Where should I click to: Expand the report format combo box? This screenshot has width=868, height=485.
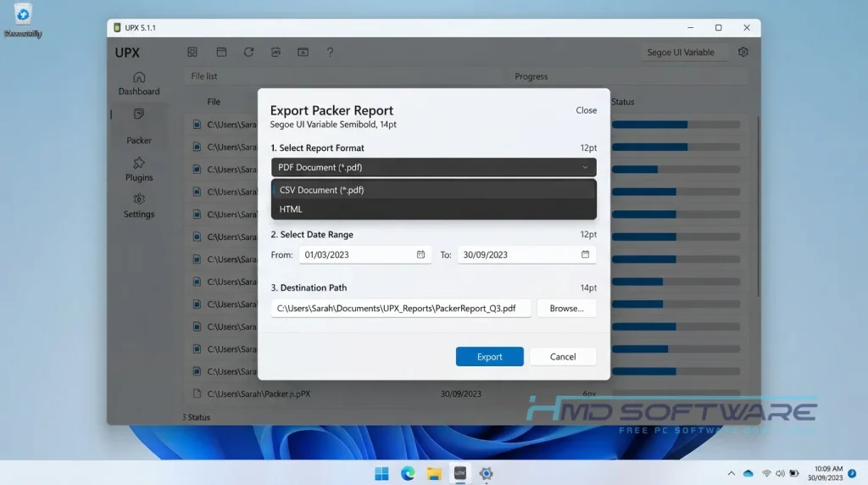tap(434, 167)
